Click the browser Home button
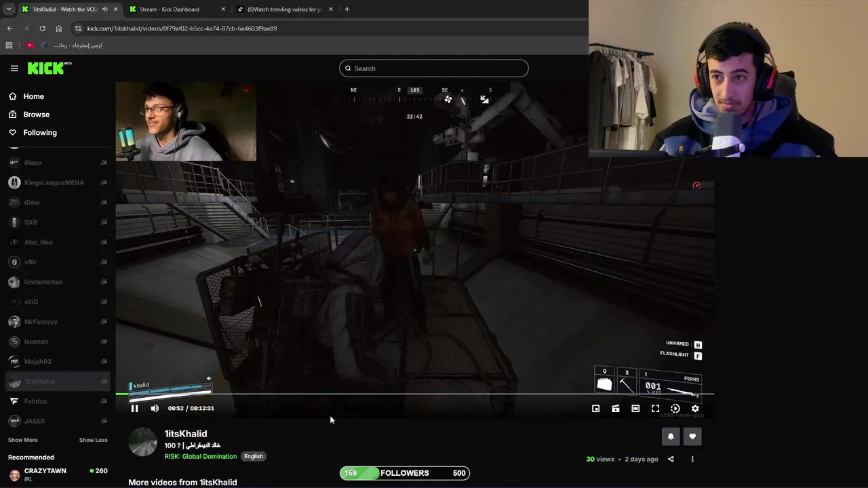Image resolution: width=868 pixels, height=488 pixels. coord(58,28)
